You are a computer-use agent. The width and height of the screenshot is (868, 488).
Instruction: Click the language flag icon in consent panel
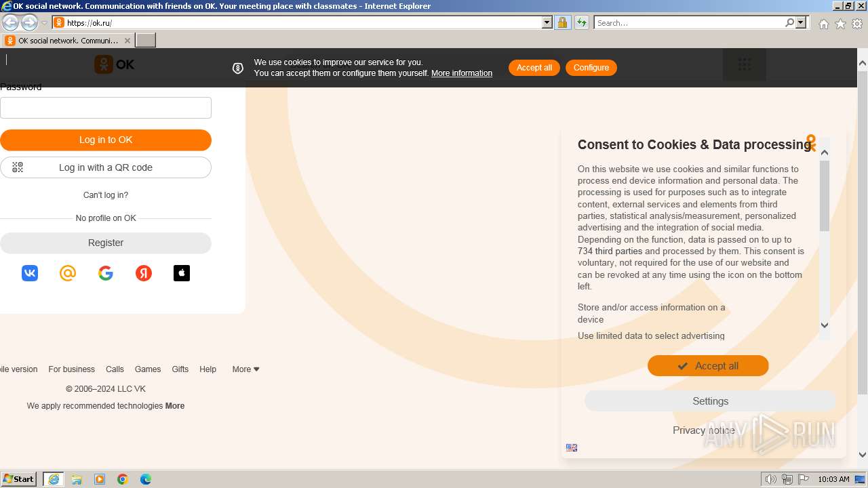(572, 447)
